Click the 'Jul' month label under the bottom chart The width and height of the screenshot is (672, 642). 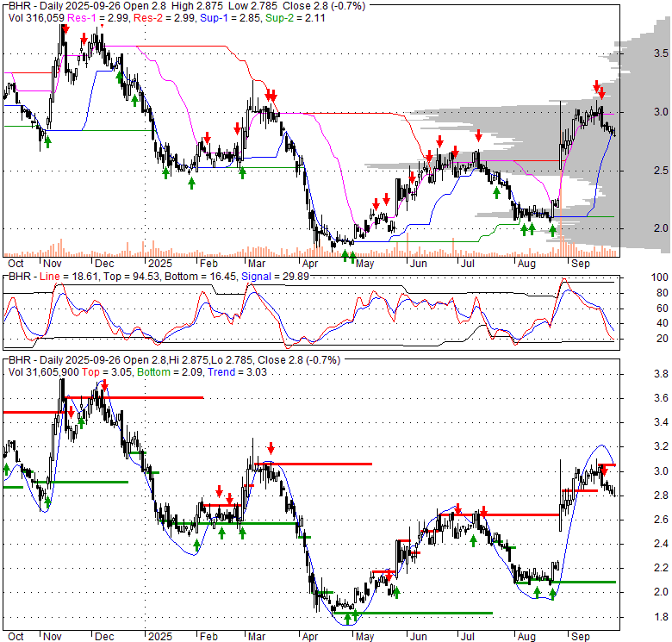(x=468, y=637)
